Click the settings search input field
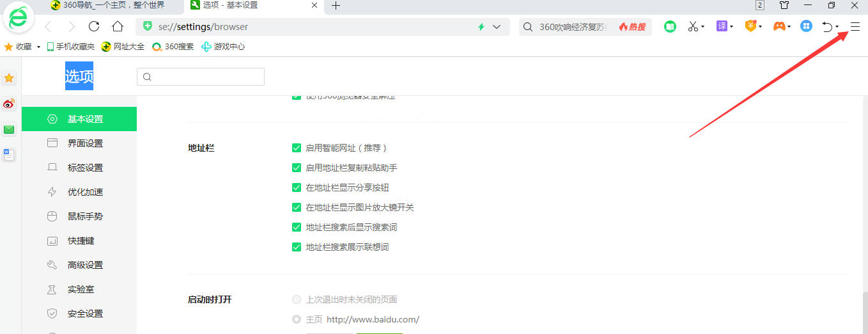 (201, 77)
